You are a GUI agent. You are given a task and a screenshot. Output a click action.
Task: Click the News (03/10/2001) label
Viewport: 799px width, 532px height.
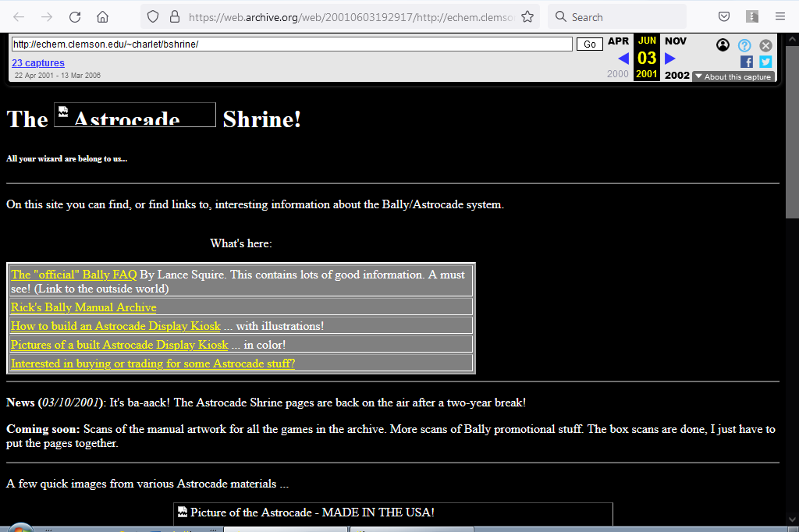56,403
